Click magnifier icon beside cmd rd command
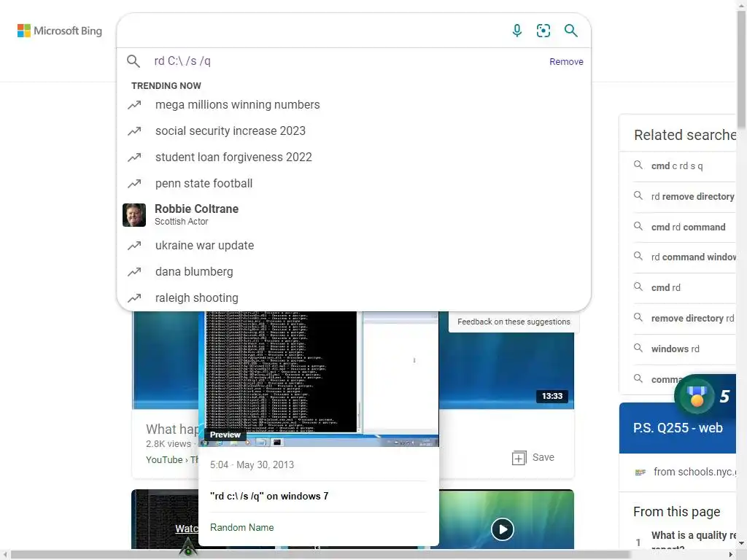 (638, 226)
